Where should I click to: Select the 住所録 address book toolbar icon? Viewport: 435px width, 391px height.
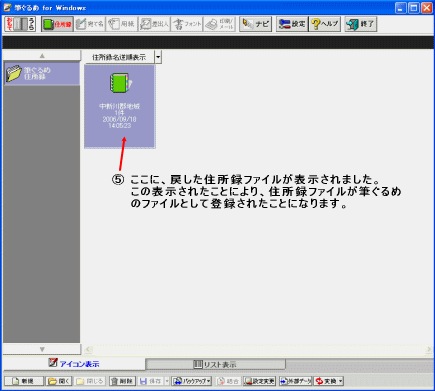click(x=57, y=24)
